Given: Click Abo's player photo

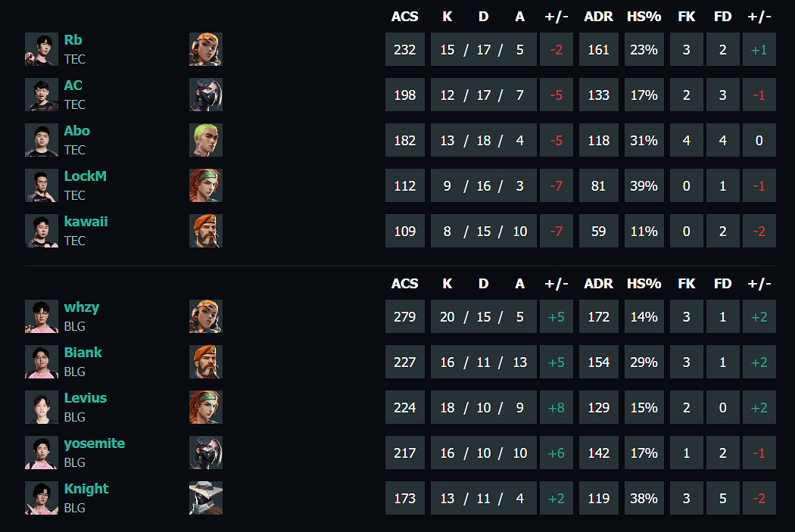Looking at the screenshot, I should point(42,140).
